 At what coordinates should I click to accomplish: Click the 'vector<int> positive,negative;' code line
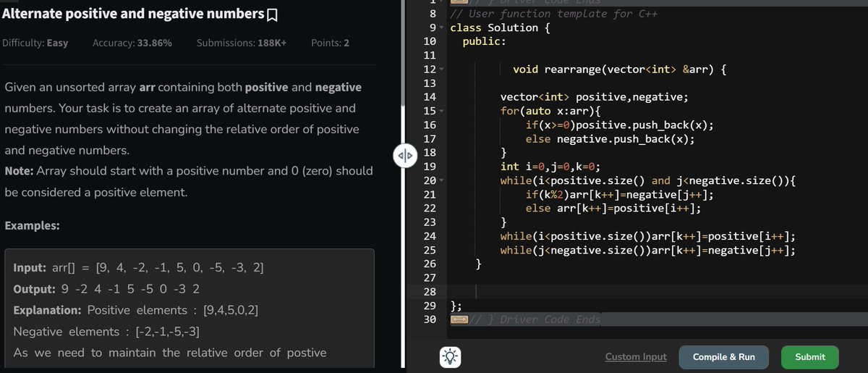(x=595, y=97)
